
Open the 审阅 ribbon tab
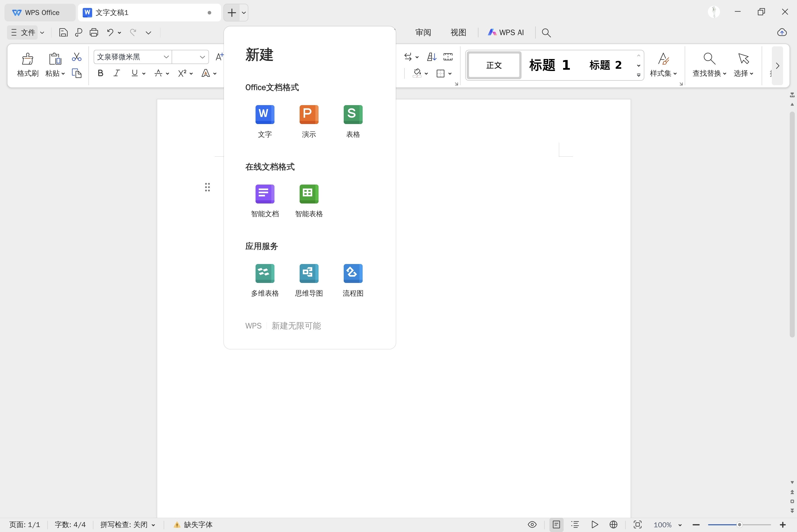point(423,33)
